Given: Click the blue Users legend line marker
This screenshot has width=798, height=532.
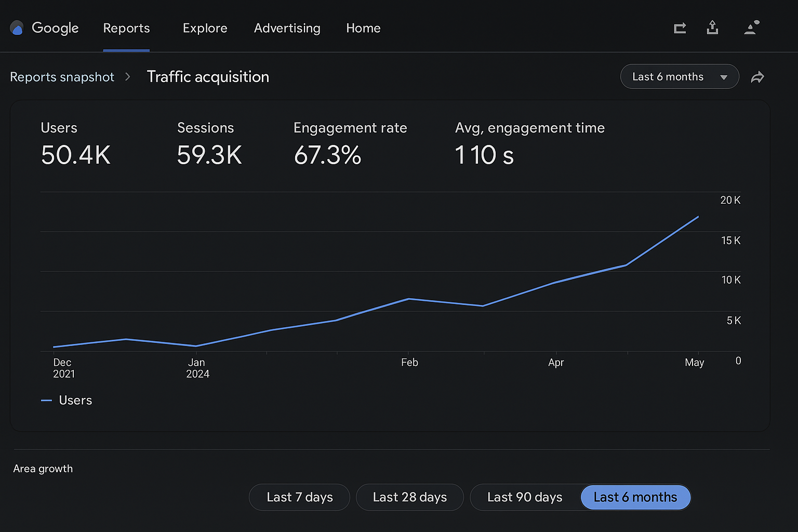Looking at the screenshot, I should click(x=46, y=401).
